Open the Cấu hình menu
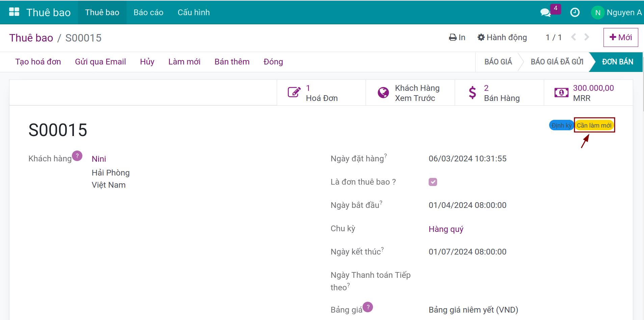This screenshot has width=644, height=320. tap(193, 12)
